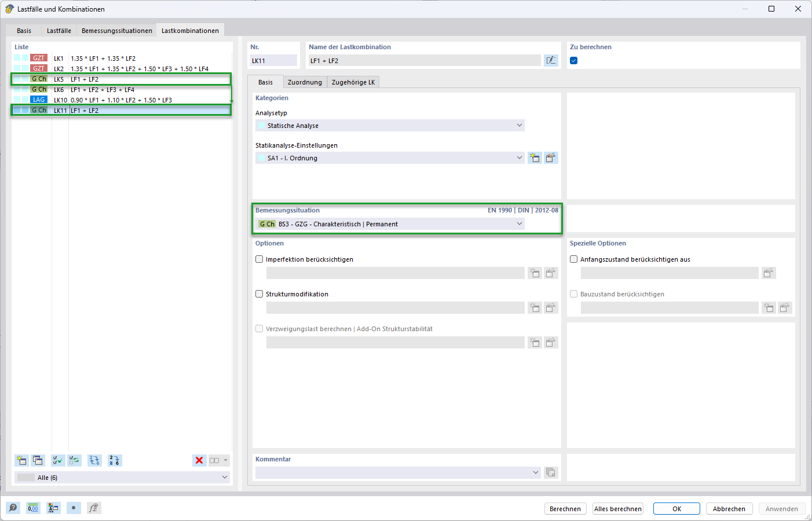The width and height of the screenshot is (812, 521).
Task: Click the Berechnen button
Action: pyautogui.click(x=565, y=509)
